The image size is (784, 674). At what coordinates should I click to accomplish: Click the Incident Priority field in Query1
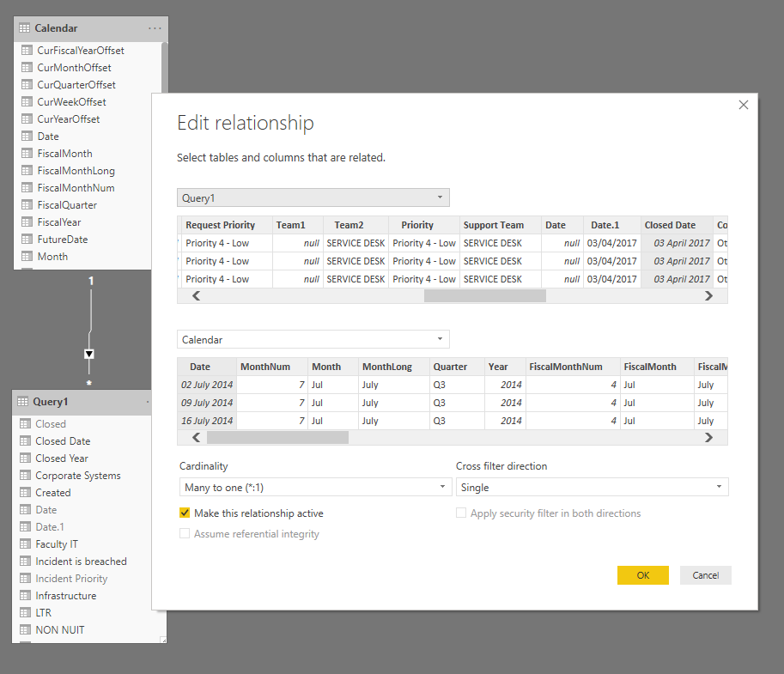pos(71,579)
